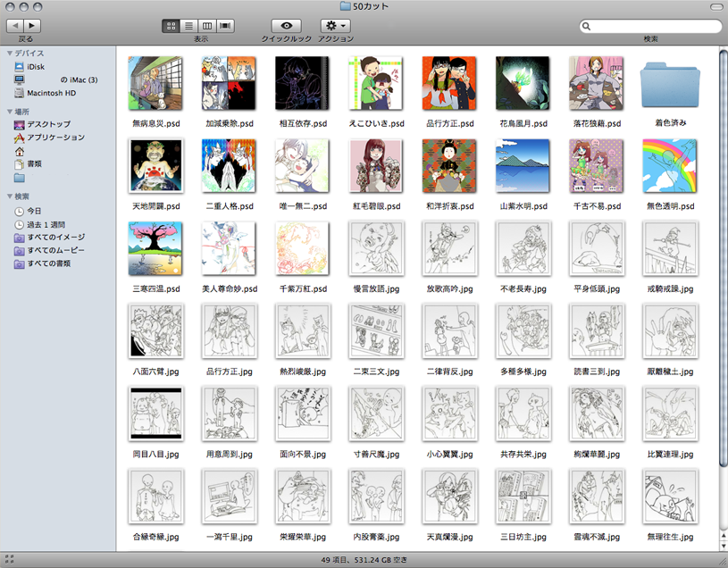
Task: Select the 二重人格.psd thumbnail
Action: [229, 166]
